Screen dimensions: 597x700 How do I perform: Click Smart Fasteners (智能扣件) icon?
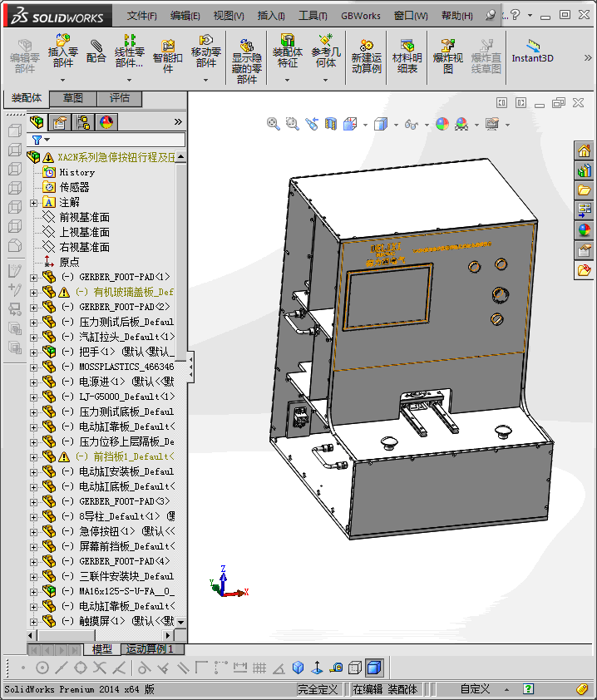(x=167, y=57)
